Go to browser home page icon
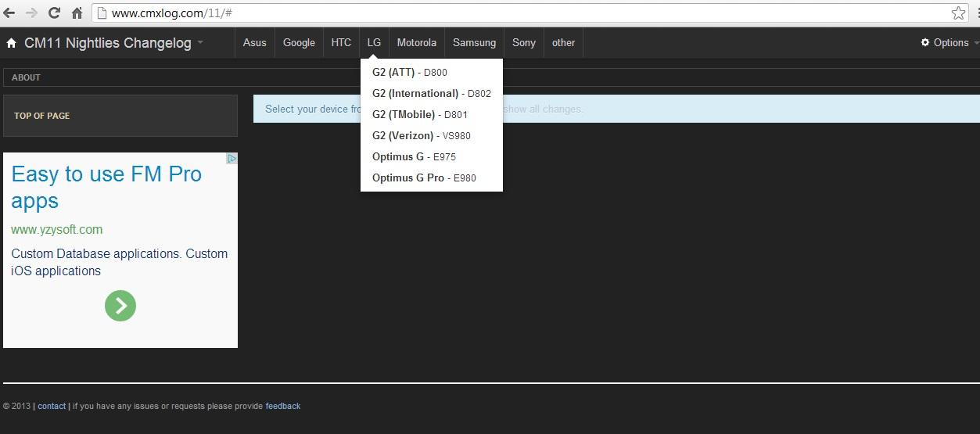The image size is (980, 434). (77, 13)
